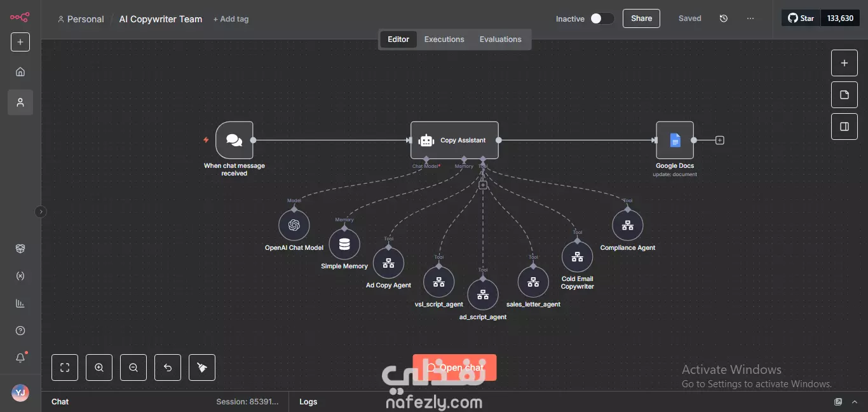Open the create new plus button in sidebar

click(20, 42)
